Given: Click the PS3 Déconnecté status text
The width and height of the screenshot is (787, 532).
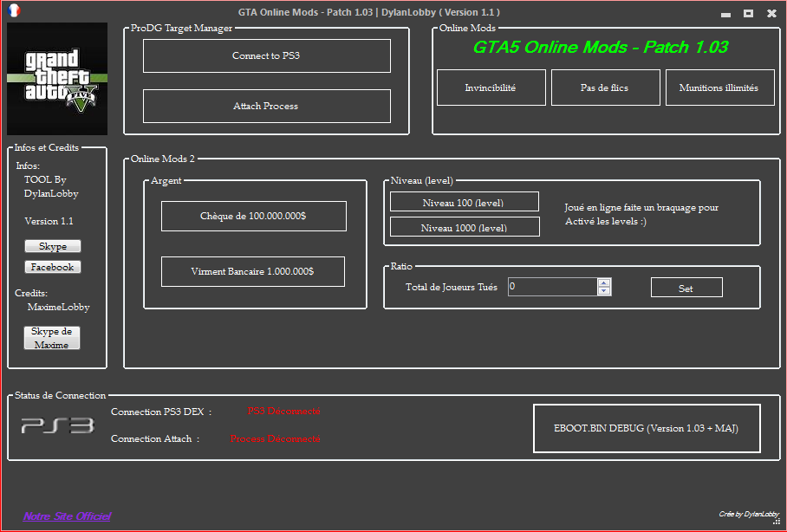Looking at the screenshot, I should [x=283, y=411].
